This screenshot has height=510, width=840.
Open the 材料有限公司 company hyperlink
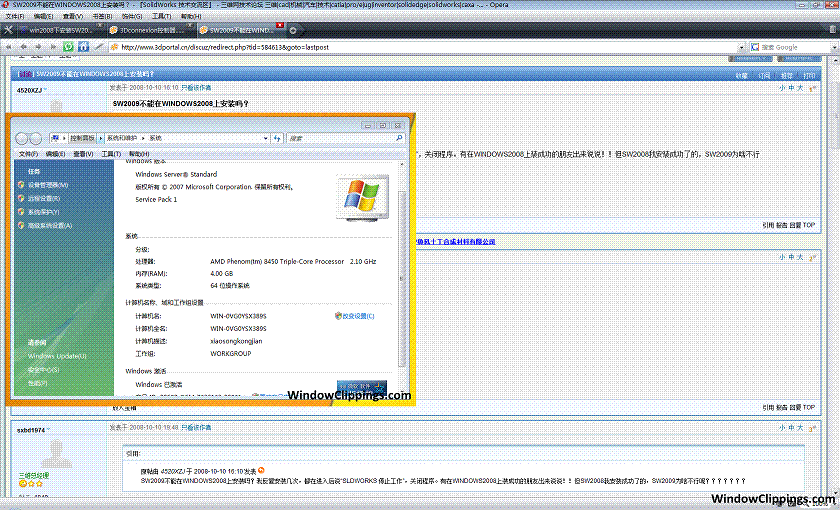[456, 242]
